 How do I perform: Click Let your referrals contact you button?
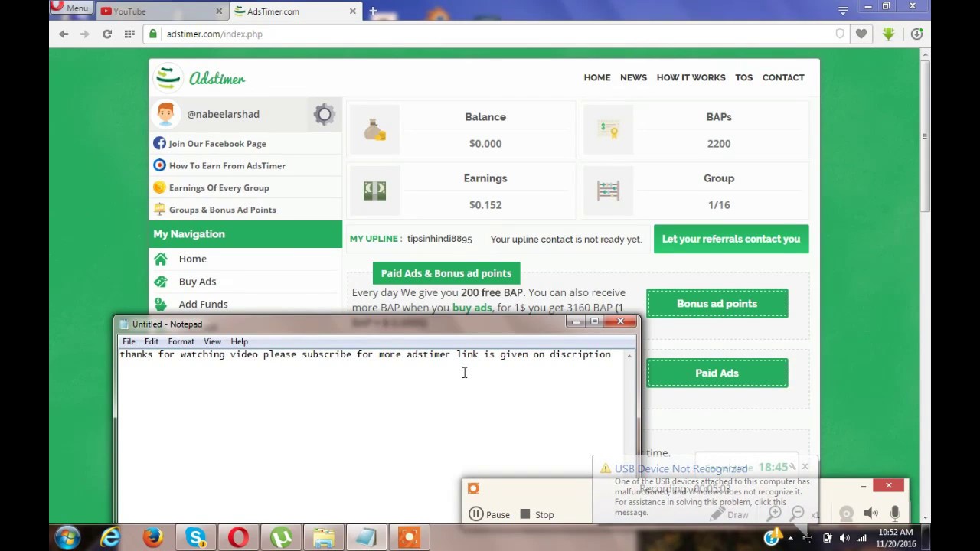[731, 239]
